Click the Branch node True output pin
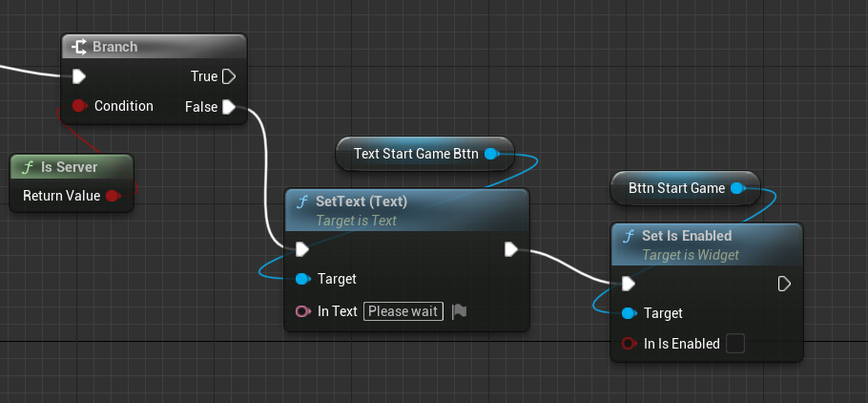 [x=228, y=76]
